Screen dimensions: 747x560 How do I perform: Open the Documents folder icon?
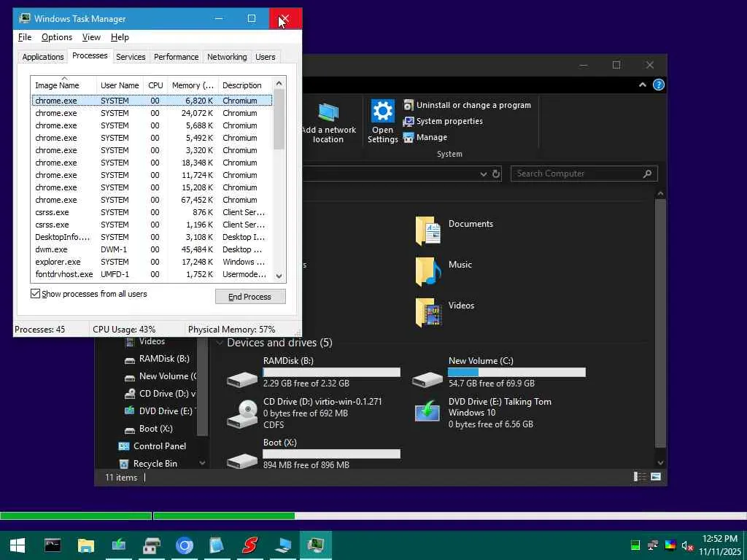(427, 230)
